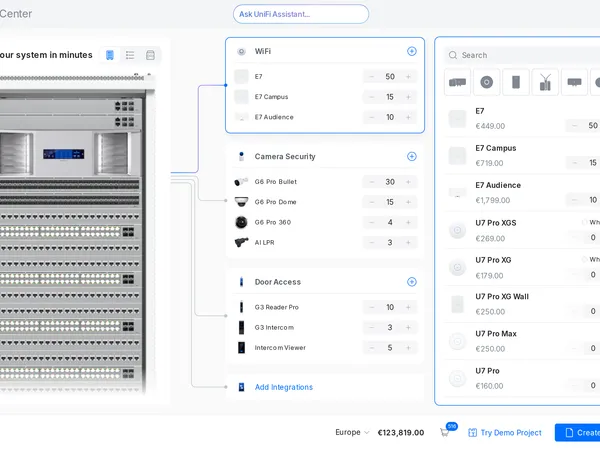Add a device to Door Access section
Image resolution: width=600 pixels, height=450 pixels.
tap(412, 282)
